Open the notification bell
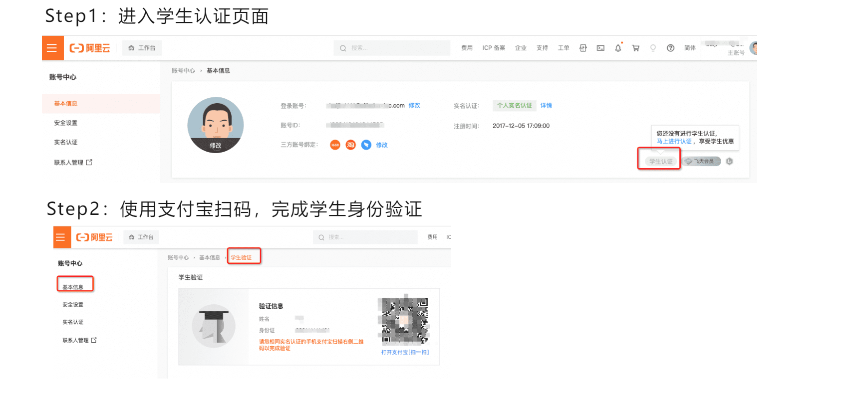Viewport: 868px width, 400px height. 618,48
